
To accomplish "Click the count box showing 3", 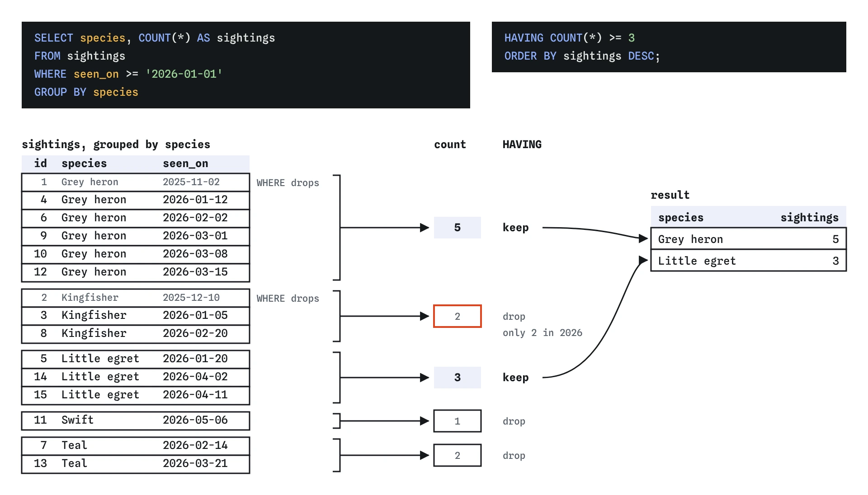I will pyautogui.click(x=458, y=378).
